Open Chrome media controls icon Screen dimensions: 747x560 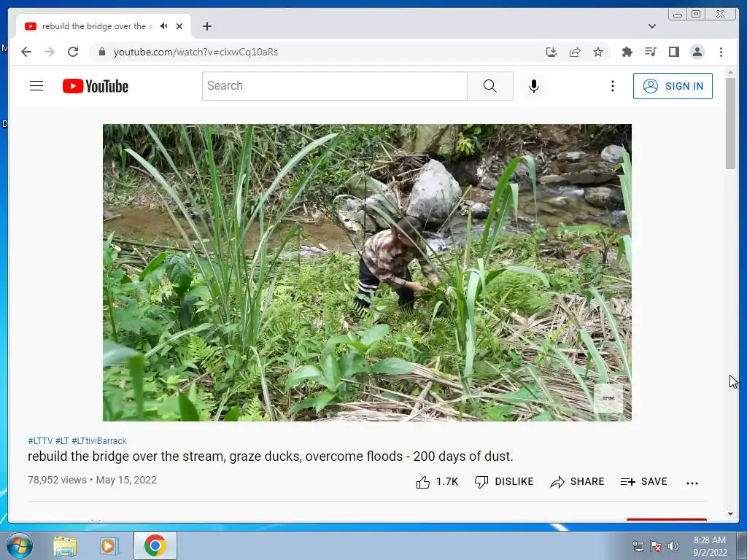pyautogui.click(x=650, y=52)
